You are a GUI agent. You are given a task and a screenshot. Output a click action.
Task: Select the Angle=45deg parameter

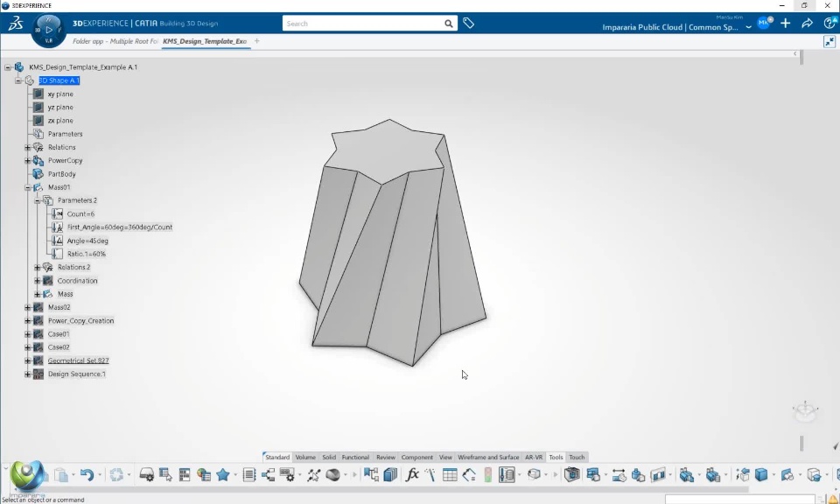(x=87, y=241)
